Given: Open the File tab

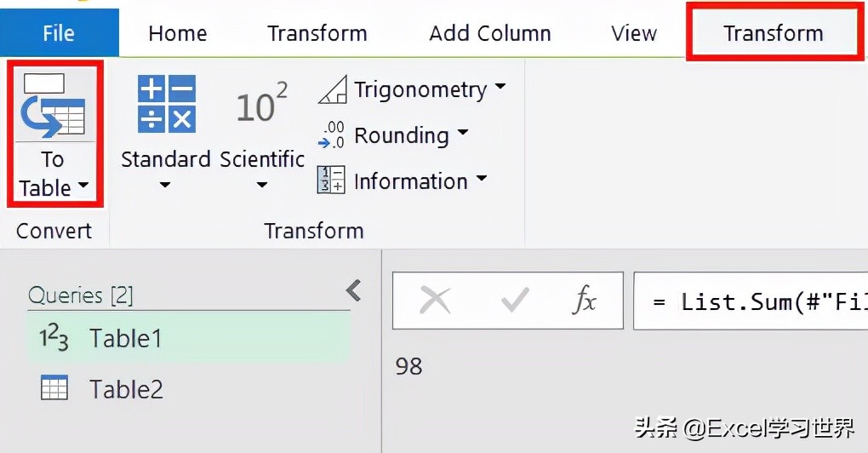Looking at the screenshot, I should pyautogui.click(x=59, y=33).
